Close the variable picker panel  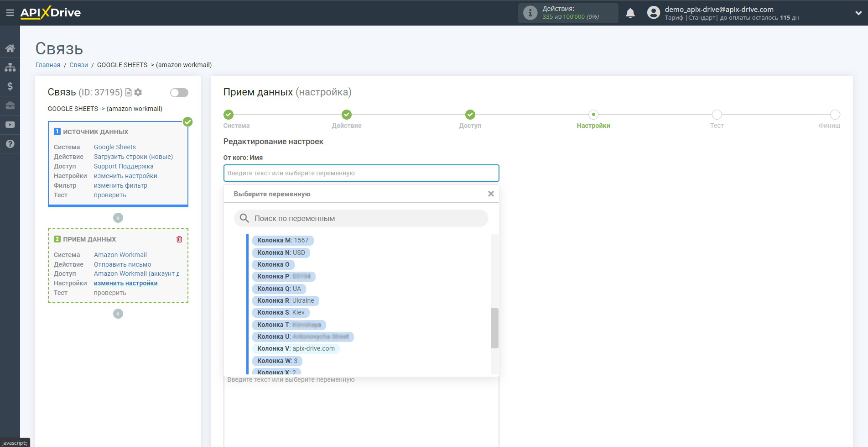[x=491, y=194]
